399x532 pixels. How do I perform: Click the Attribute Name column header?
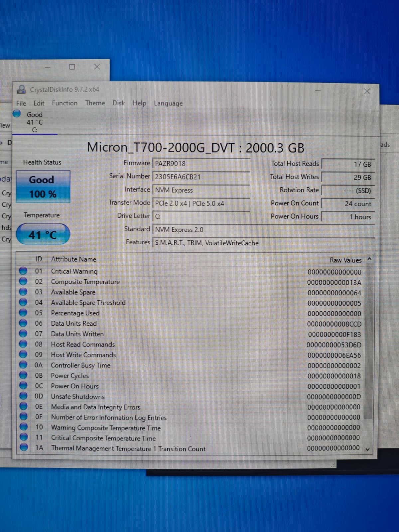click(73, 259)
